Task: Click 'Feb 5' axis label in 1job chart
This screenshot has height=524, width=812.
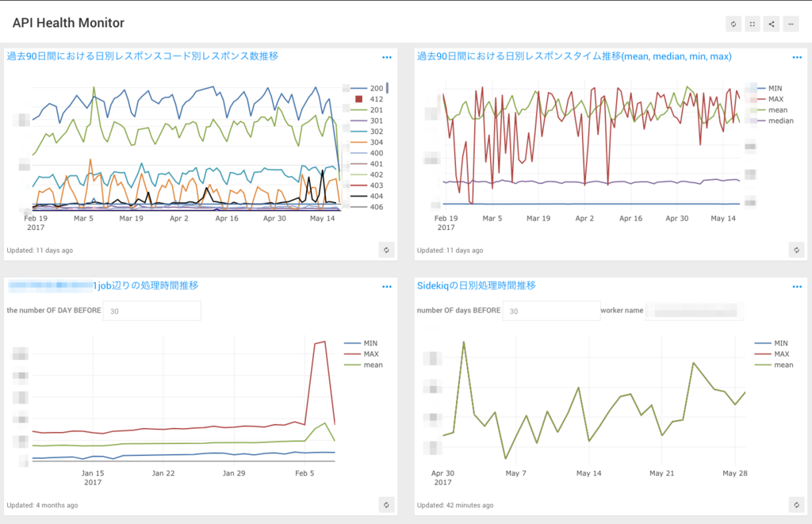Action: pos(304,473)
